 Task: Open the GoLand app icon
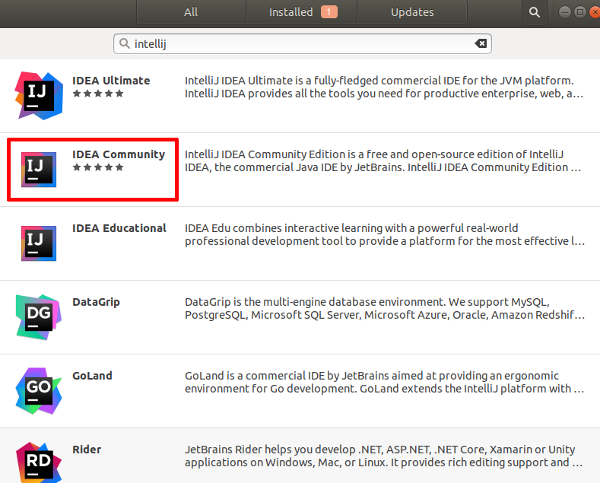[39, 391]
